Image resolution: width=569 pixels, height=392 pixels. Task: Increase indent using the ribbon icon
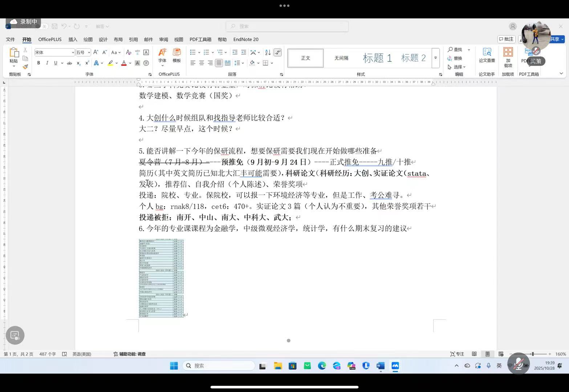pos(244,52)
